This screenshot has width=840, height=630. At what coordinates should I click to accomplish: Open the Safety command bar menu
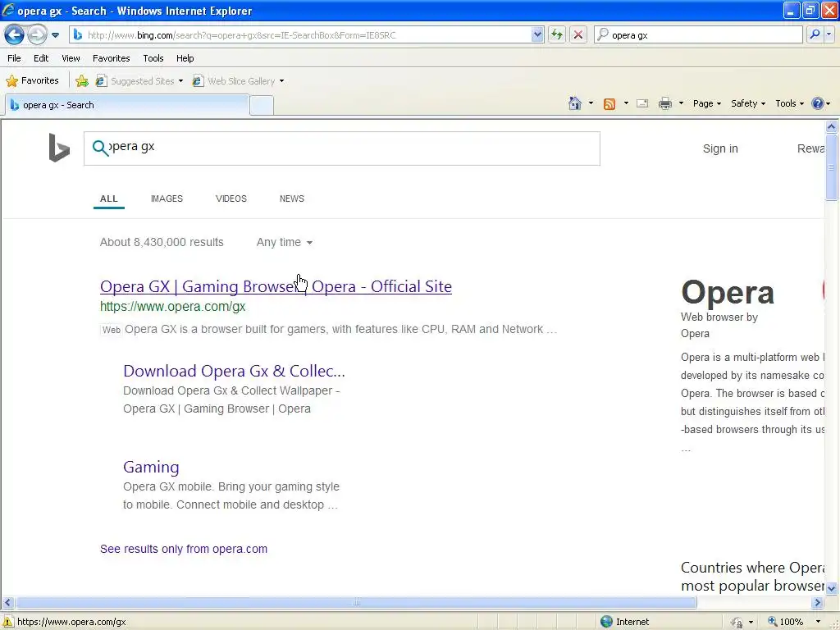[x=748, y=103]
